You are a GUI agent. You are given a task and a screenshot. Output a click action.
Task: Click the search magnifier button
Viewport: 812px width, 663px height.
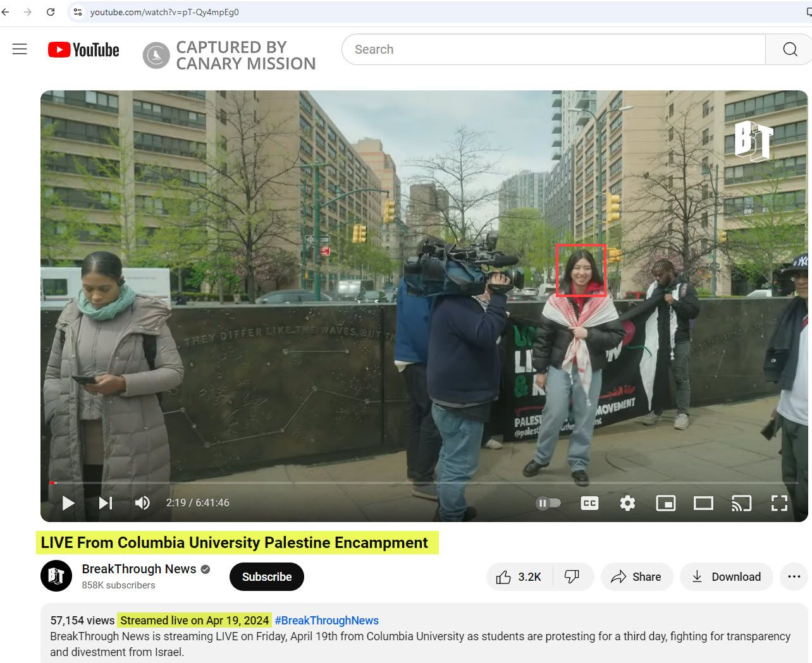(789, 49)
